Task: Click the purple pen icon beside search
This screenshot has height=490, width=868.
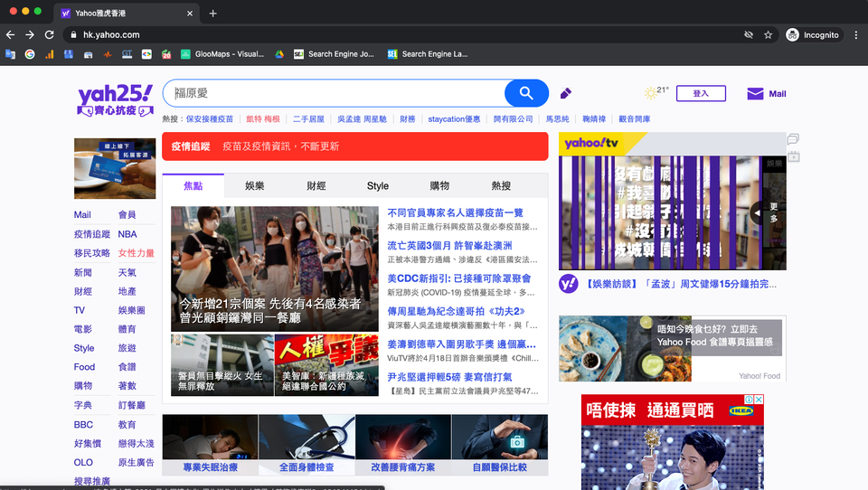Action: click(565, 93)
